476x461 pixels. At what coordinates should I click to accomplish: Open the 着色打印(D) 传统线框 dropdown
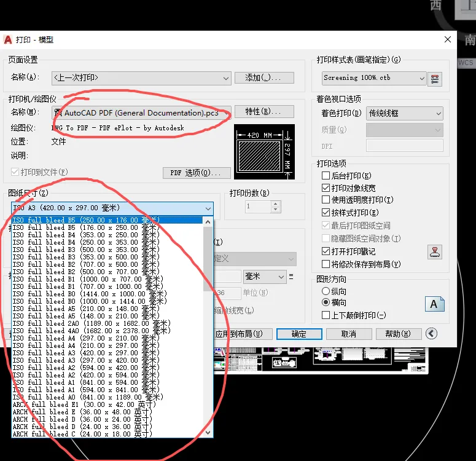tap(405, 113)
